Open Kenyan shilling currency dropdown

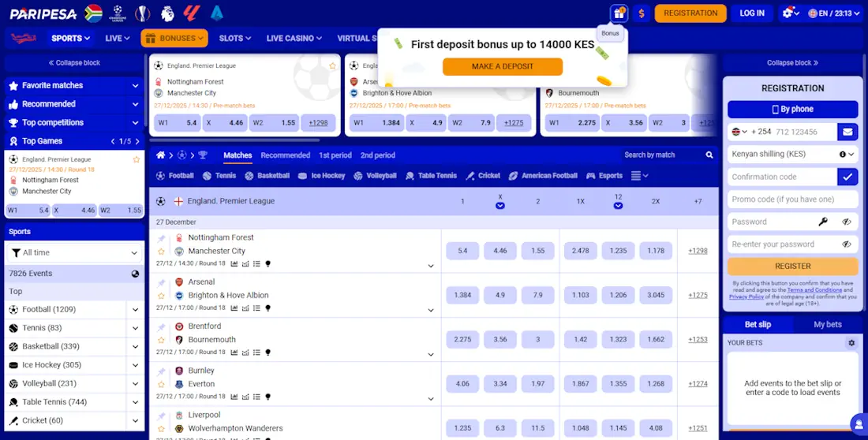pos(793,155)
